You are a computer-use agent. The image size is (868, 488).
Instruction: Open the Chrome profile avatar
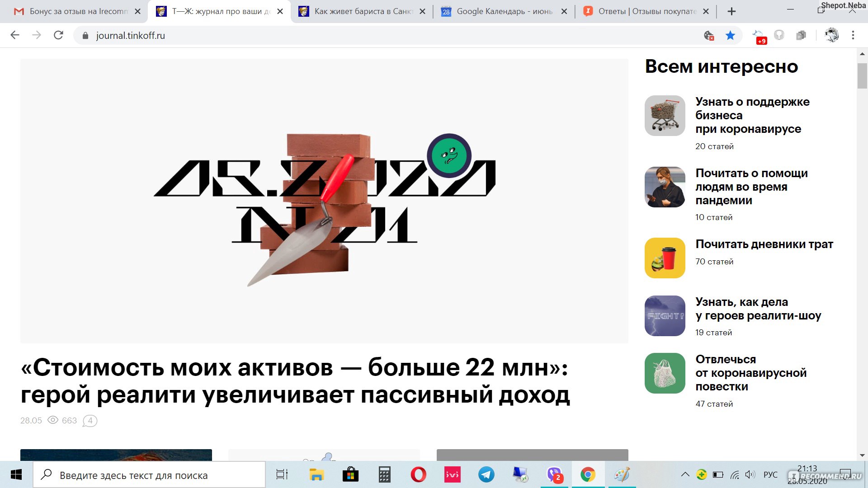[x=831, y=35]
